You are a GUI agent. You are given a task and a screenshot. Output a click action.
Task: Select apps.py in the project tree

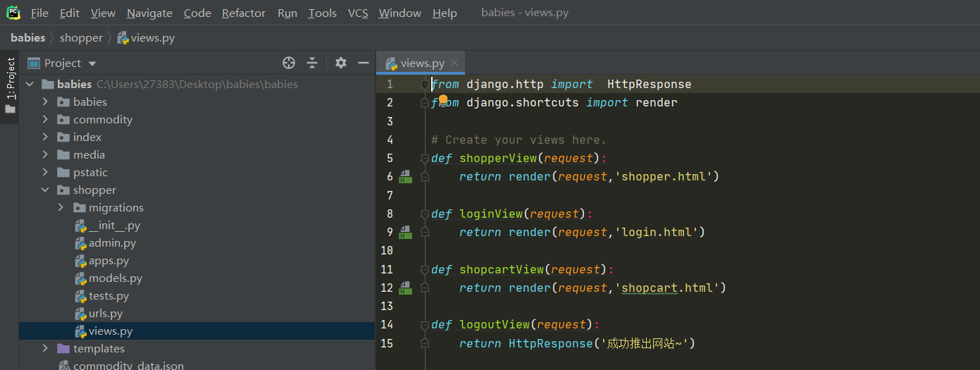coord(108,261)
